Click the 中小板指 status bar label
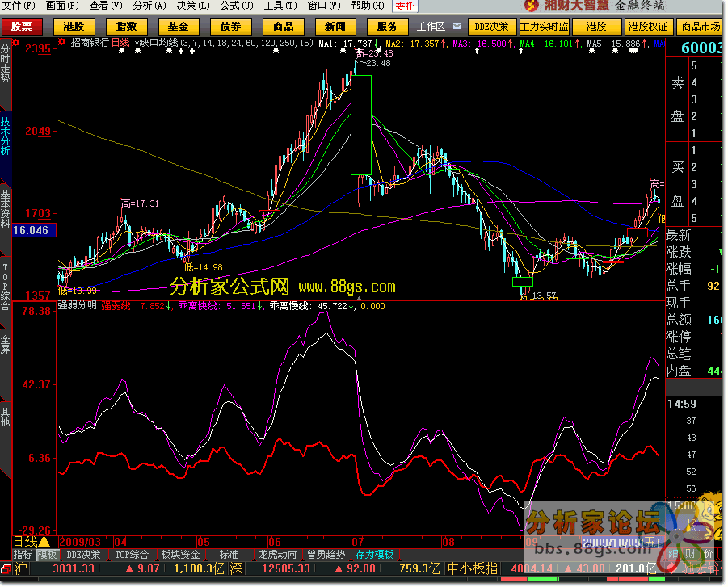728x587 pixels. tap(473, 568)
